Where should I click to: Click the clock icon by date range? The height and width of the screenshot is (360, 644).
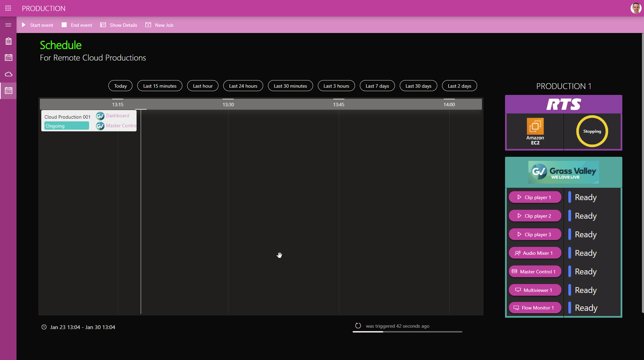coord(44,327)
